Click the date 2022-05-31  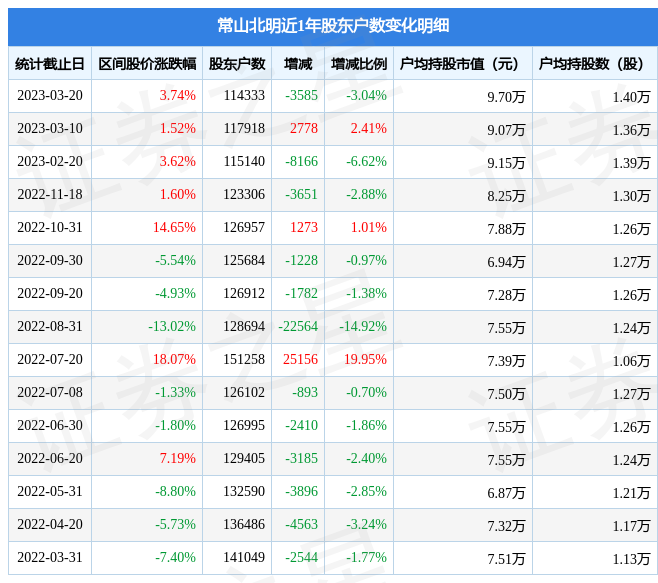50,491
